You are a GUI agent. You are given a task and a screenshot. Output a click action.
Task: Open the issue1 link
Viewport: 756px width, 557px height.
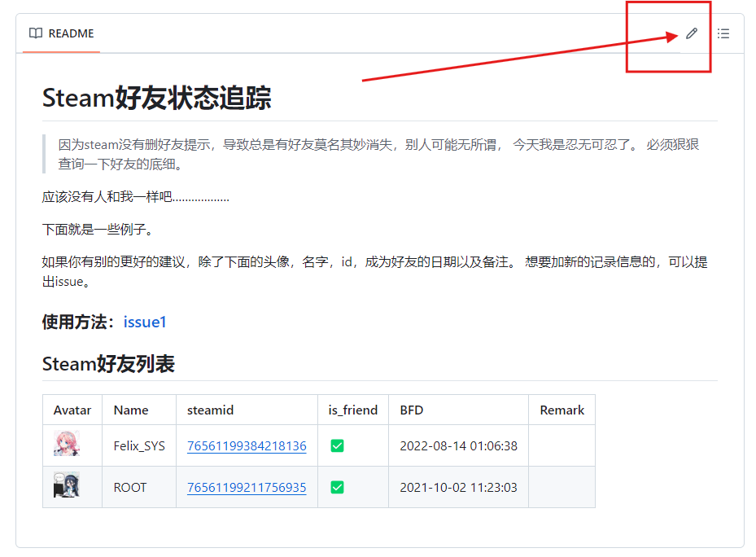tap(145, 322)
